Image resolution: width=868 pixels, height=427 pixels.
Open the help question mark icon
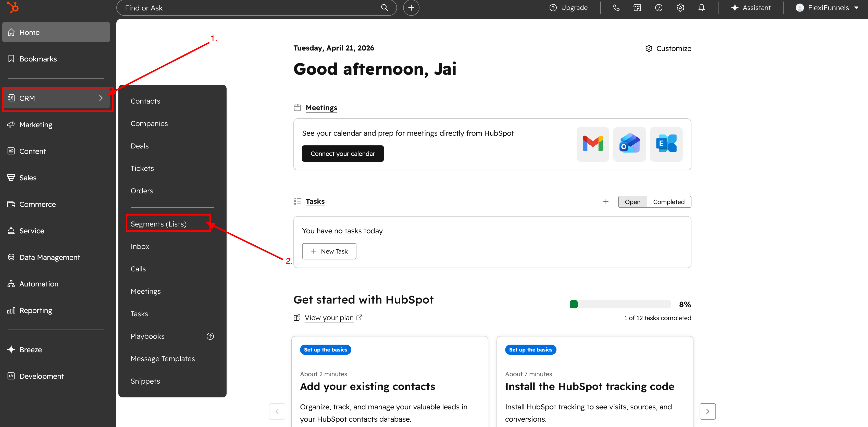tap(659, 8)
